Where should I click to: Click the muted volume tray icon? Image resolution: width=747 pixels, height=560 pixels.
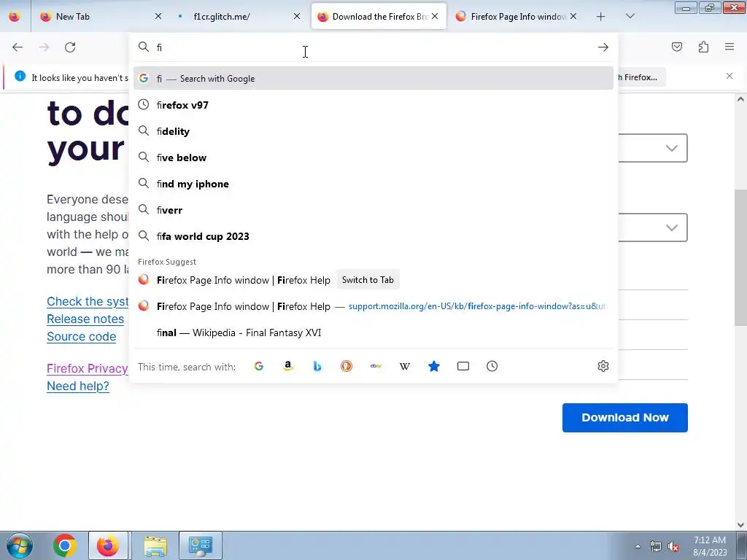coord(673,547)
